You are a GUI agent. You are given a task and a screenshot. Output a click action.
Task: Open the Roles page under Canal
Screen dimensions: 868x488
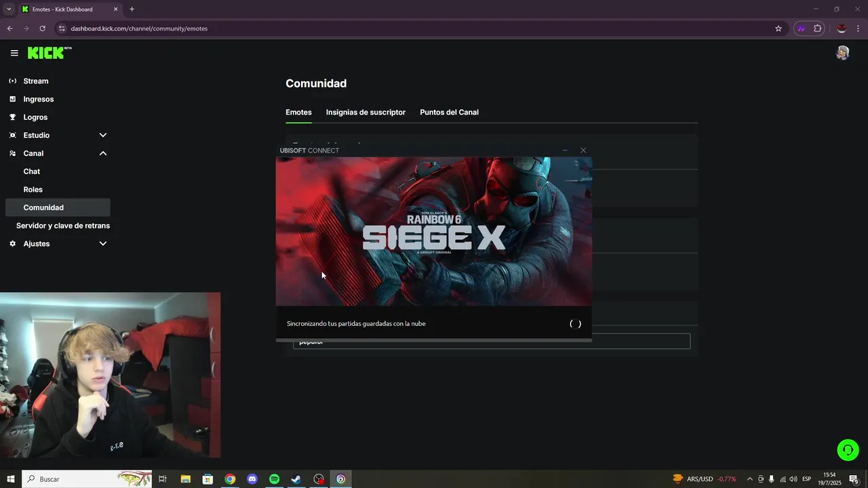click(33, 190)
